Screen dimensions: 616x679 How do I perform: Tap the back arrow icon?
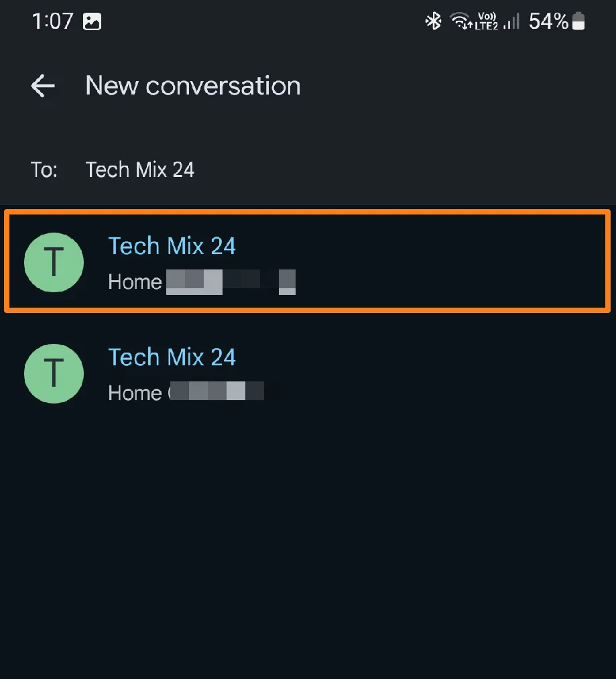[x=43, y=86]
